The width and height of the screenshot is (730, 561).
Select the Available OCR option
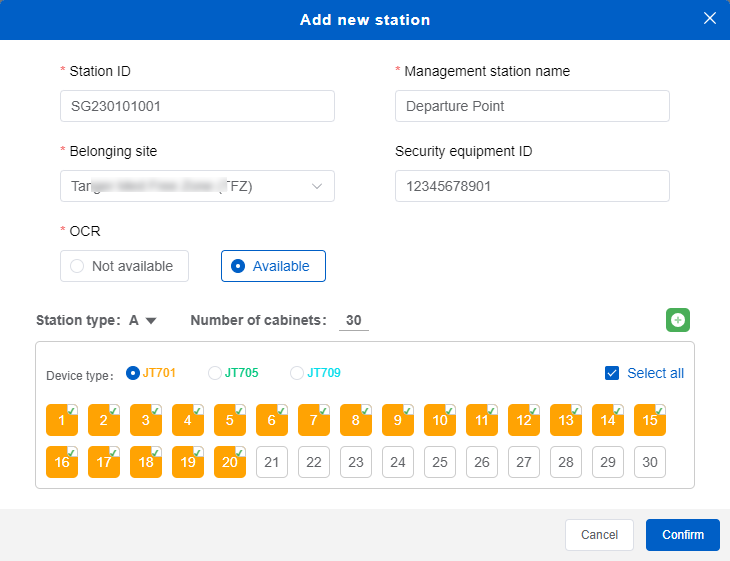(x=273, y=266)
